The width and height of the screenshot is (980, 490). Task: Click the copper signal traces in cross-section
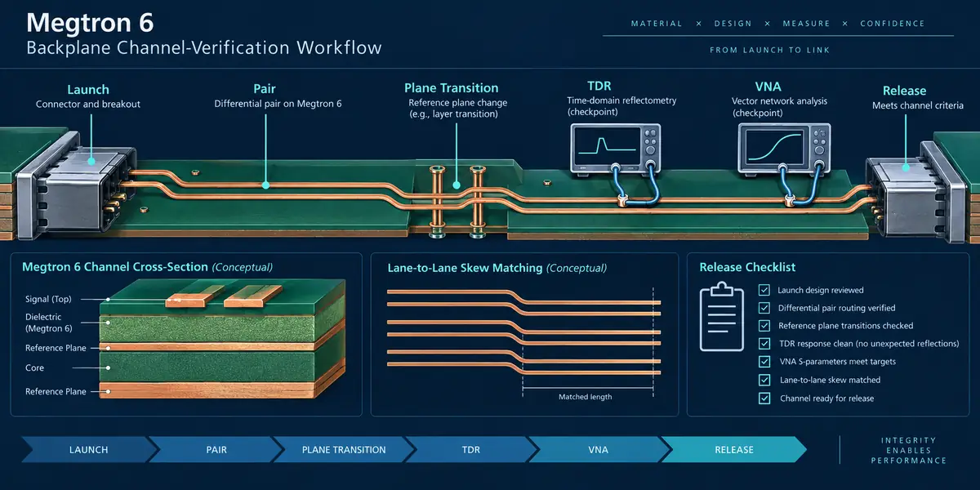click(225, 296)
